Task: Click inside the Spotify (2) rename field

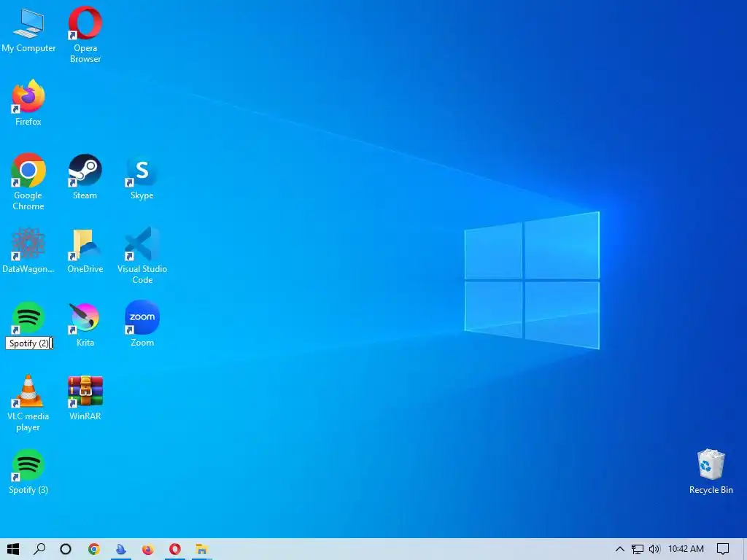Action: tap(29, 343)
